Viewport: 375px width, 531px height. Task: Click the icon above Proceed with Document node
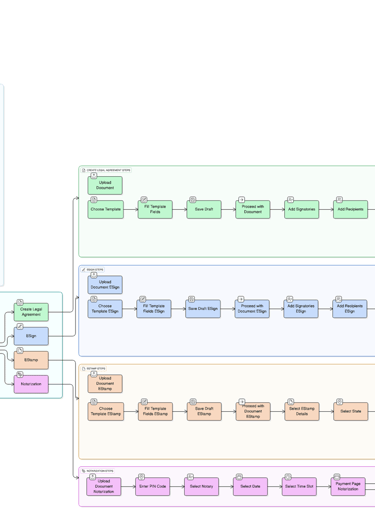(242, 199)
